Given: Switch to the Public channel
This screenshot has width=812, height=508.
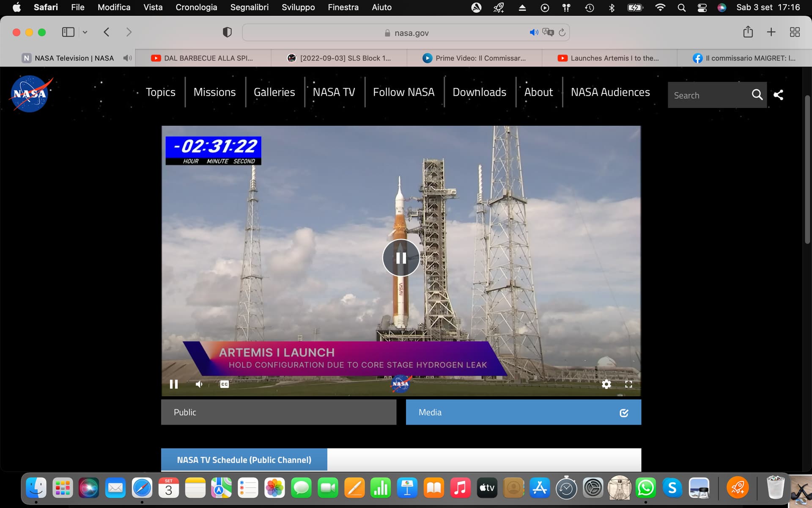Looking at the screenshot, I should click(x=278, y=412).
